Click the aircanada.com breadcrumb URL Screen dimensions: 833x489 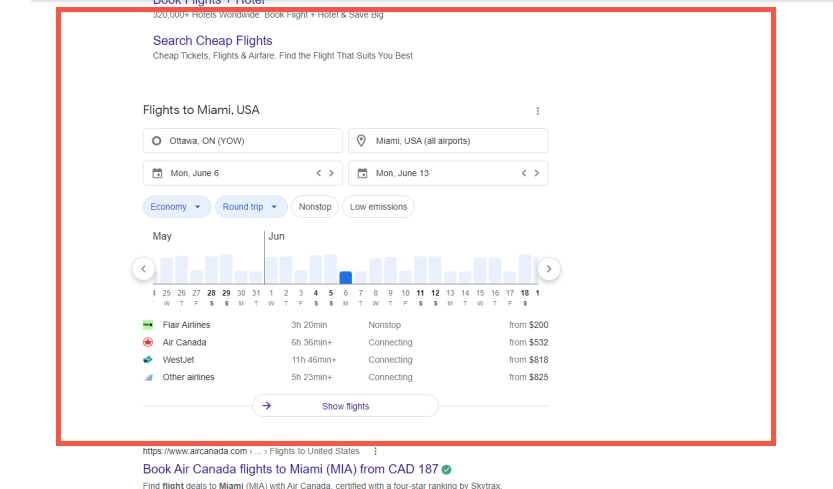[x=251, y=451]
